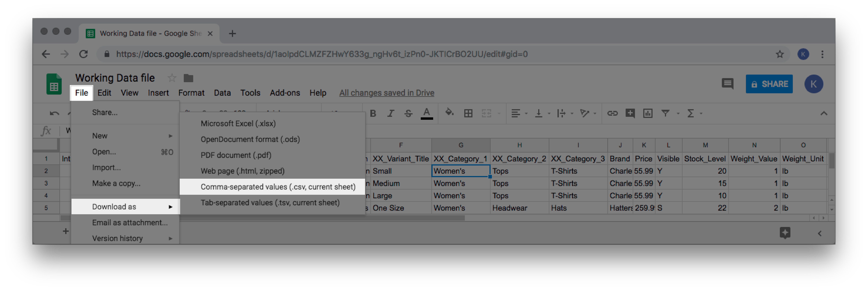Download as Tab-separated values (.tsv)
Image resolution: width=868 pixels, height=291 pixels.
click(x=272, y=203)
